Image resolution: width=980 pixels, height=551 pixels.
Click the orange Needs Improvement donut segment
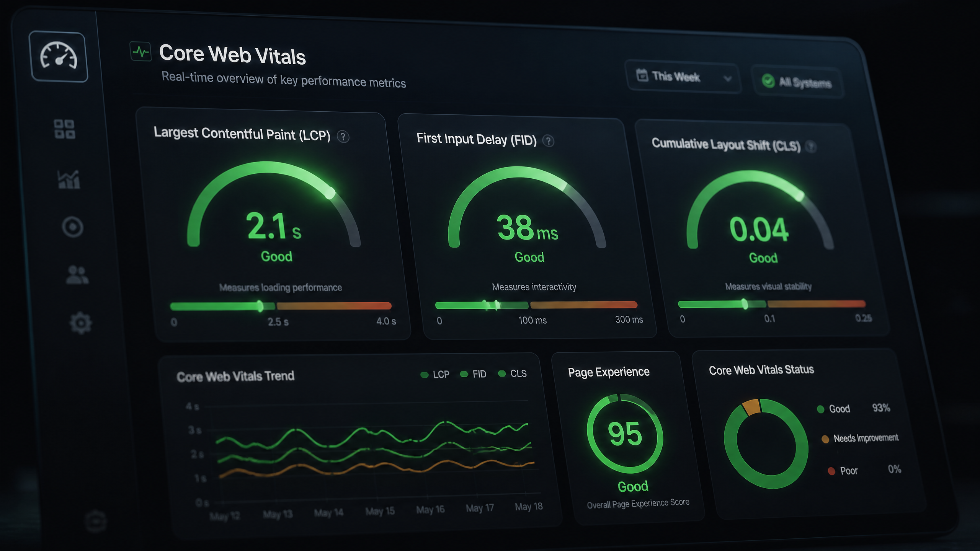(751, 407)
